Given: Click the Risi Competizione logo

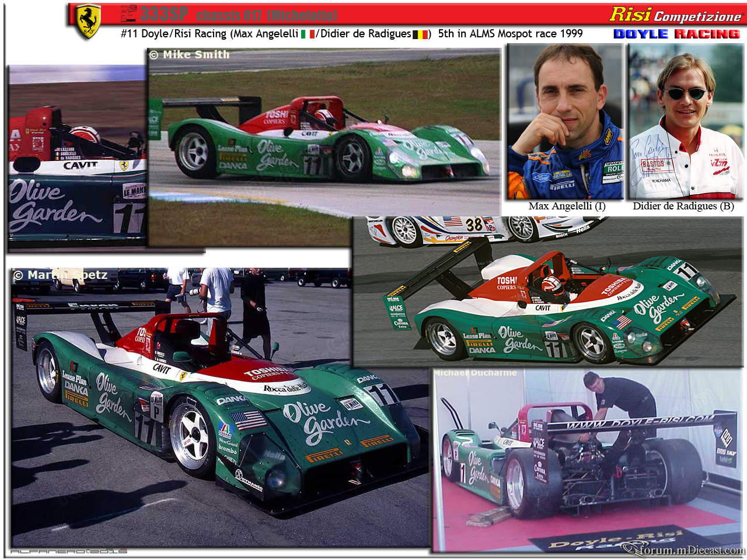Looking at the screenshot, I should point(675,15).
